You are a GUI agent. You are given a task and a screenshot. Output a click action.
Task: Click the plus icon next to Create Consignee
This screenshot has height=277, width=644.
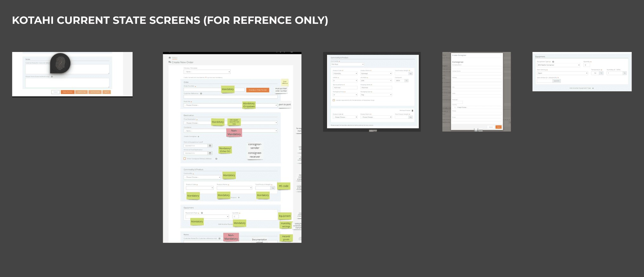[x=199, y=137]
